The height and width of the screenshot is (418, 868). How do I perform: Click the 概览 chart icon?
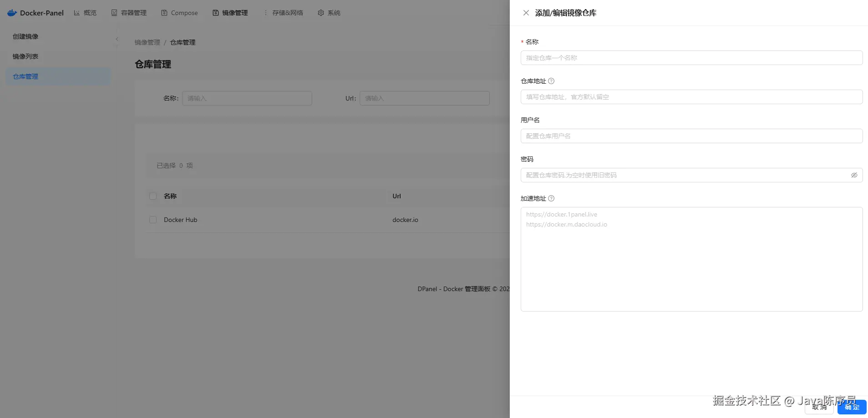(77, 13)
